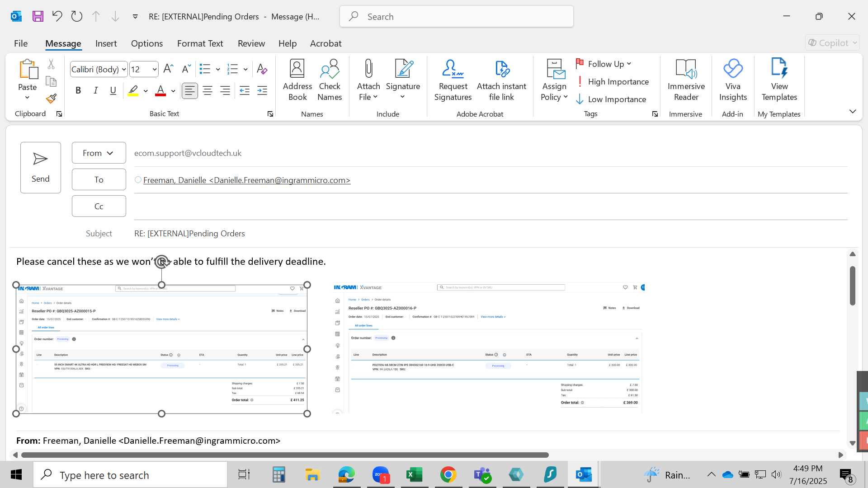Viewport: 868px width, 488px height.
Task: Switch to Insert tab
Action: click(106, 43)
